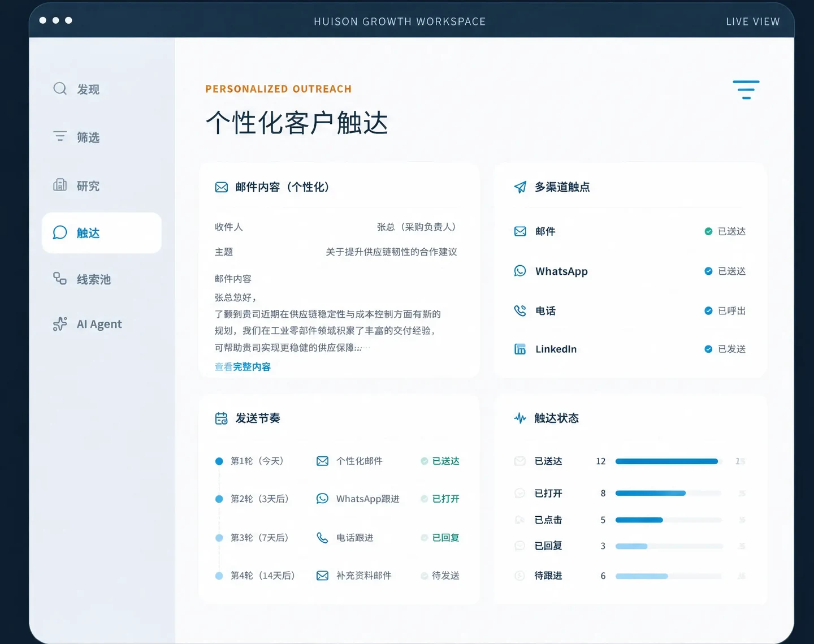Click the magnifier icon beside 发现
This screenshot has width=814, height=644.
click(60, 89)
